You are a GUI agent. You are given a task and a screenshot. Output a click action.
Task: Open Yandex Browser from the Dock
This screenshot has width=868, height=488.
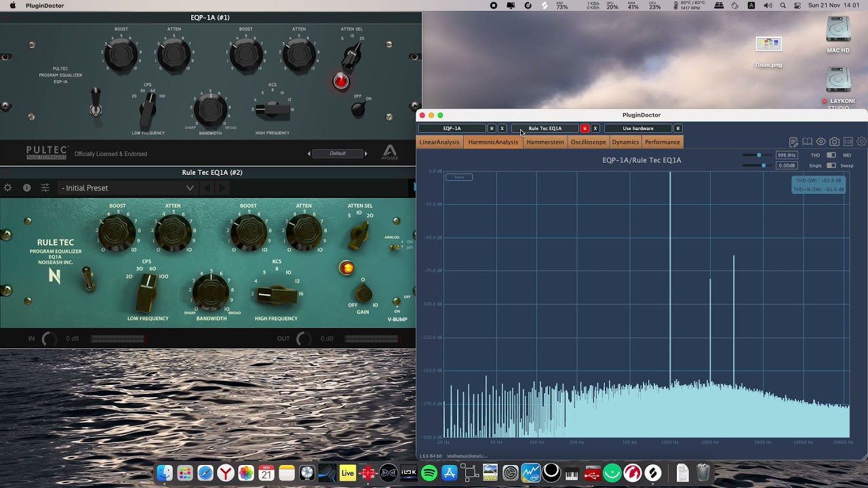[x=226, y=472]
